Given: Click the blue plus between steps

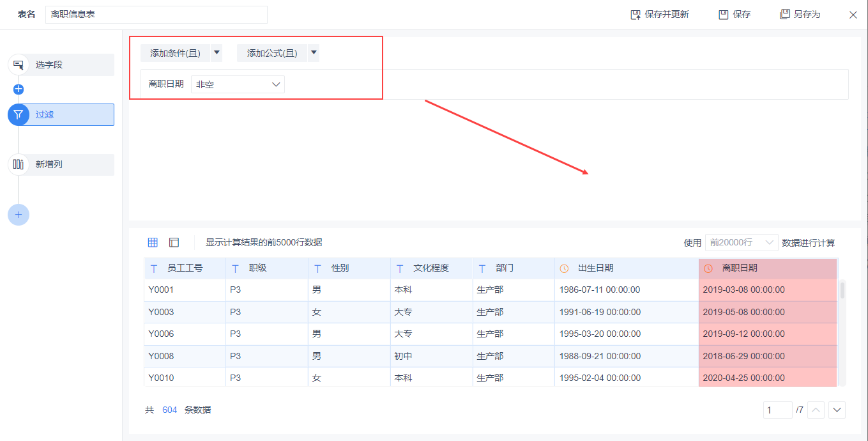Looking at the screenshot, I should tap(19, 89).
